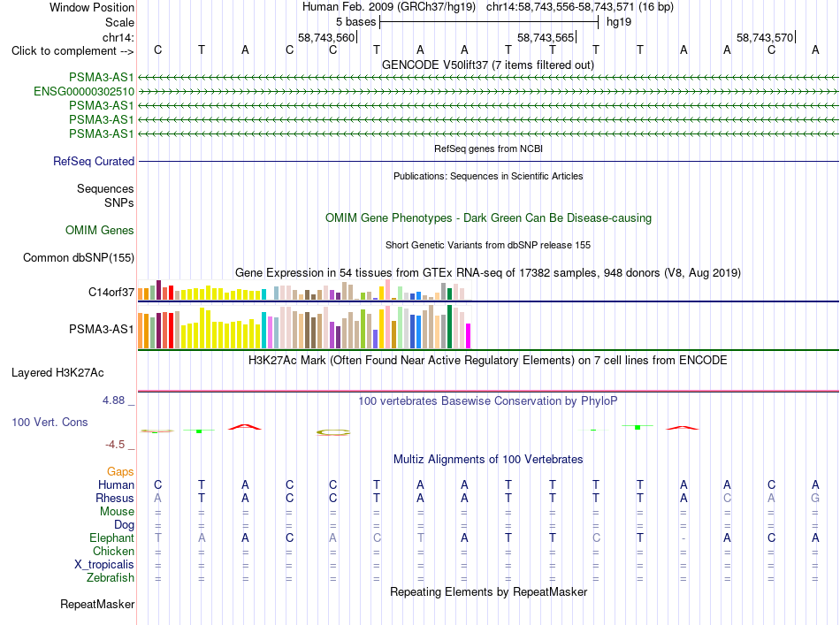
Task: Click the hg19 label beside the scale bar
Action: click(619, 22)
